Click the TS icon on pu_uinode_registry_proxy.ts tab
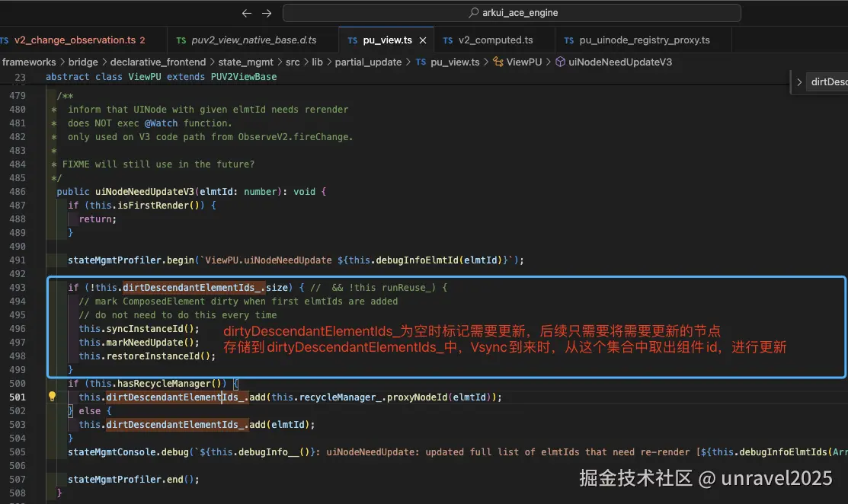This screenshot has width=848, height=504. (x=569, y=40)
